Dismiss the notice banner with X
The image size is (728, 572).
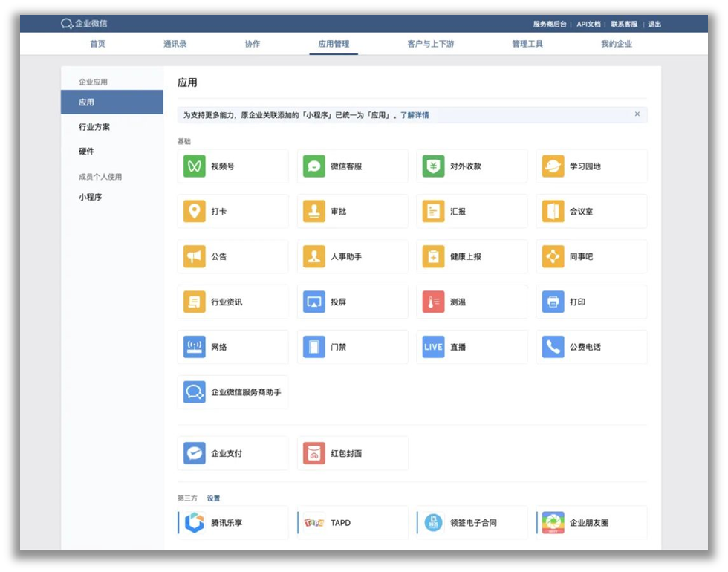point(637,114)
